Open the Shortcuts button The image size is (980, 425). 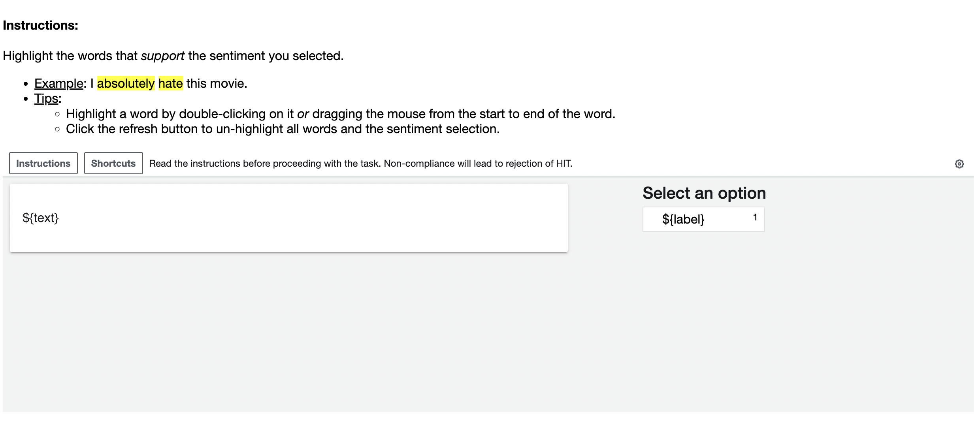point(113,164)
